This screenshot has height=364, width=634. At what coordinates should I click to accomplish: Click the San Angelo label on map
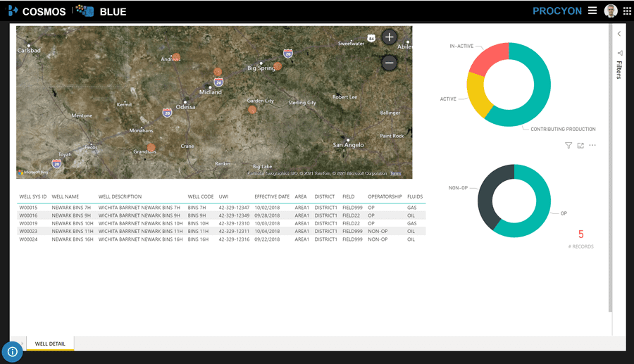[x=348, y=144]
